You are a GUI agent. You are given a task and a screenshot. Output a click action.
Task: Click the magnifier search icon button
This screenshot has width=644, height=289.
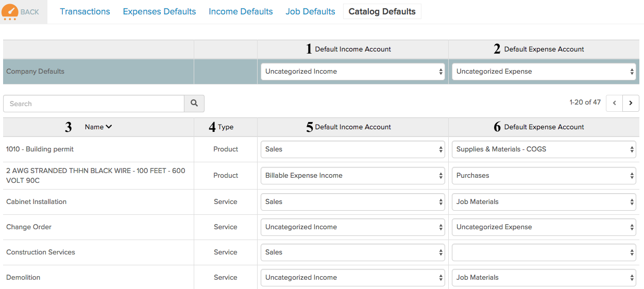tap(194, 104)
